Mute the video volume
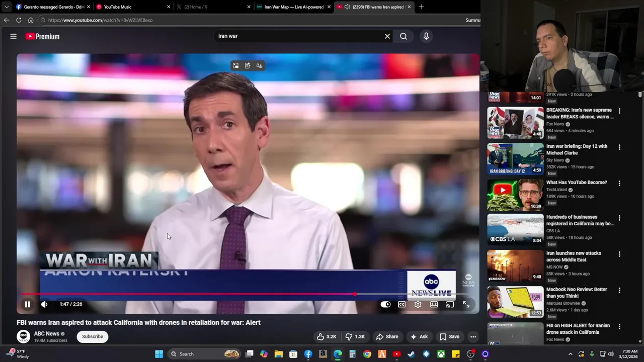 point(44,304)
